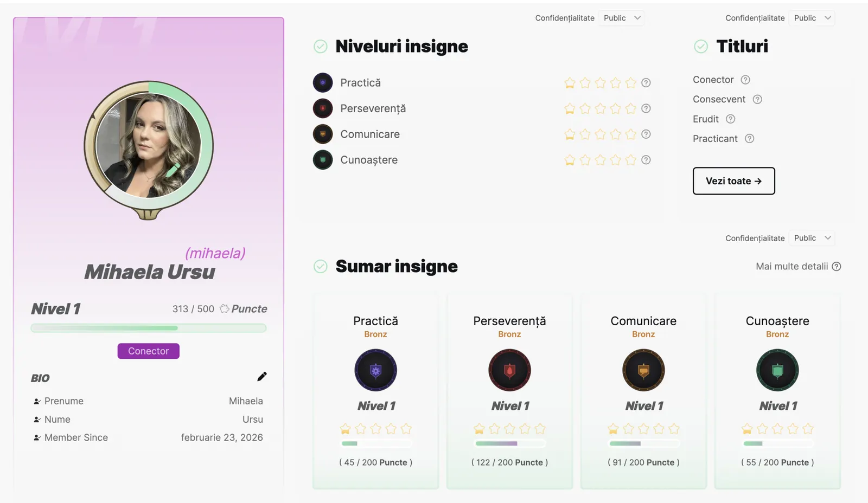Click the BIO edit pencil icon
868x503 pixels.
(x=262, y=376)
